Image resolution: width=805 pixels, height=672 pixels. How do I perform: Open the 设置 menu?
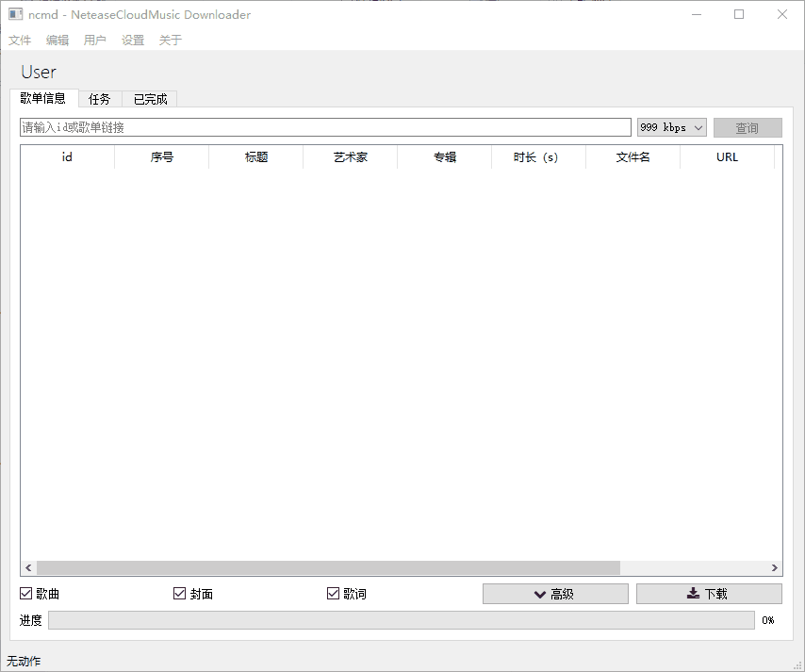pyautogui.click(x=131, y=40)
